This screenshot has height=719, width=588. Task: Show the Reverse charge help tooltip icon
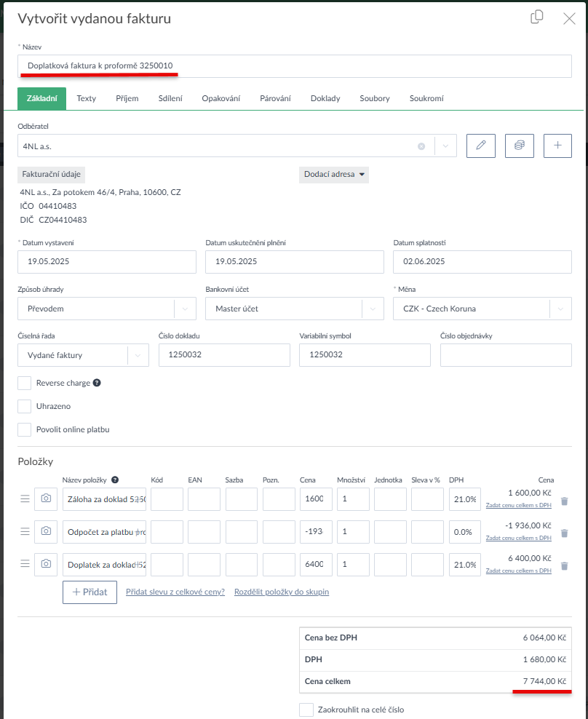(x=97, y=383)
